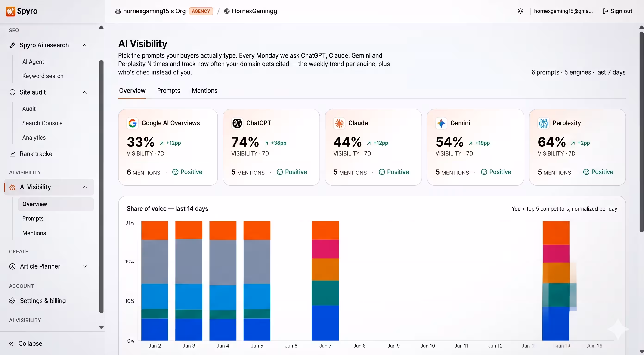Click the 74% visibility value

click(245, 142)
